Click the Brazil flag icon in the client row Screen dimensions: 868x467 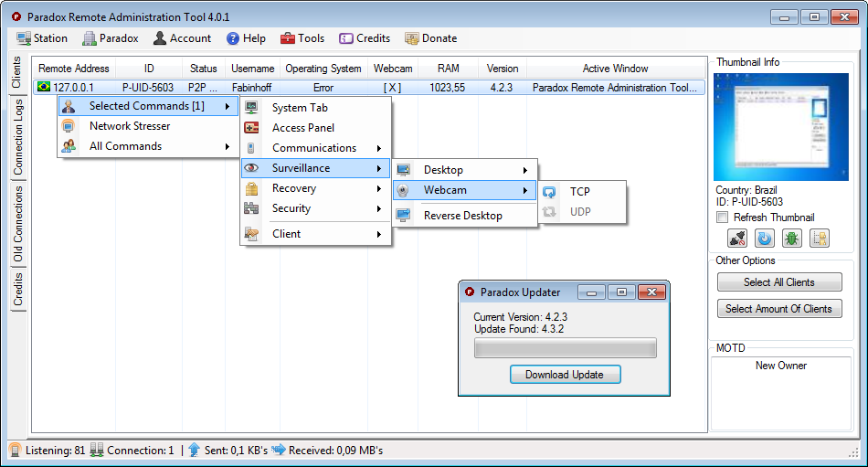(44, 87)
